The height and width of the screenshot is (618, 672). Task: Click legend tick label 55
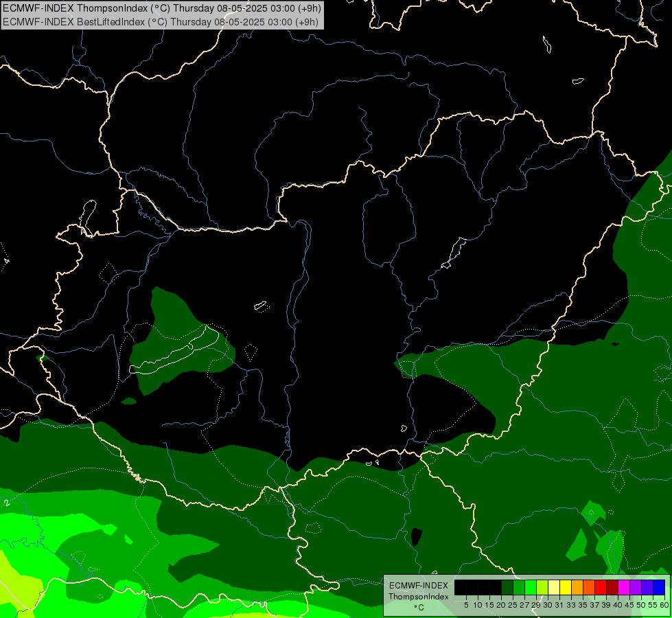pyautogui.click(x=653, y=605)
